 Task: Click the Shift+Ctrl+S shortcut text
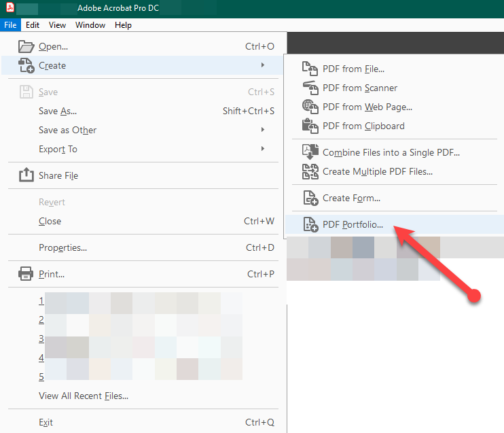[249, 111]
